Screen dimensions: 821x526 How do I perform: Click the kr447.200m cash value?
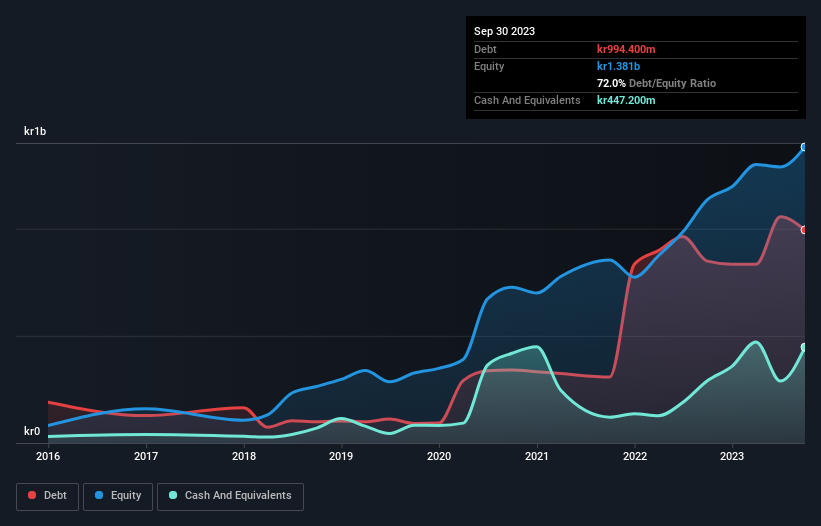point(626,100)
